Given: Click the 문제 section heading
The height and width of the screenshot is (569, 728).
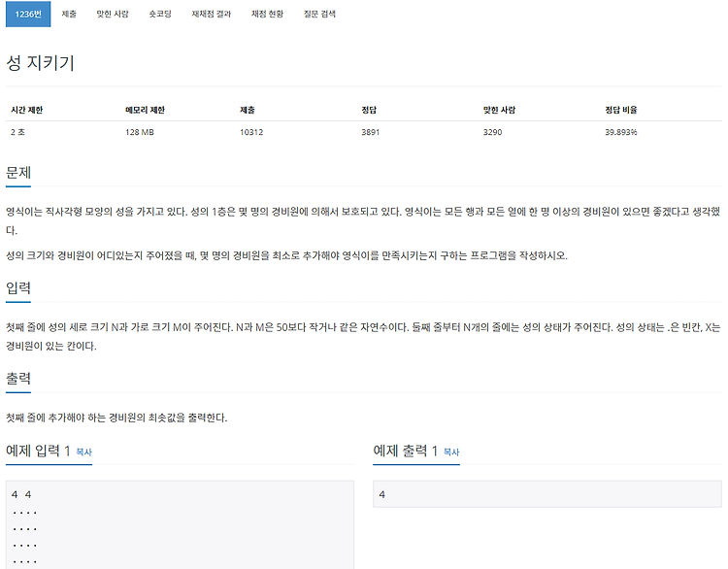Looking at the screenshot, I should [x=18, y=173].
